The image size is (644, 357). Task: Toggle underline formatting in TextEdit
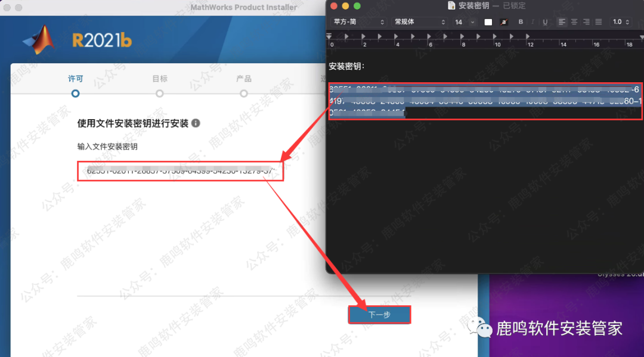coord(545,22)
